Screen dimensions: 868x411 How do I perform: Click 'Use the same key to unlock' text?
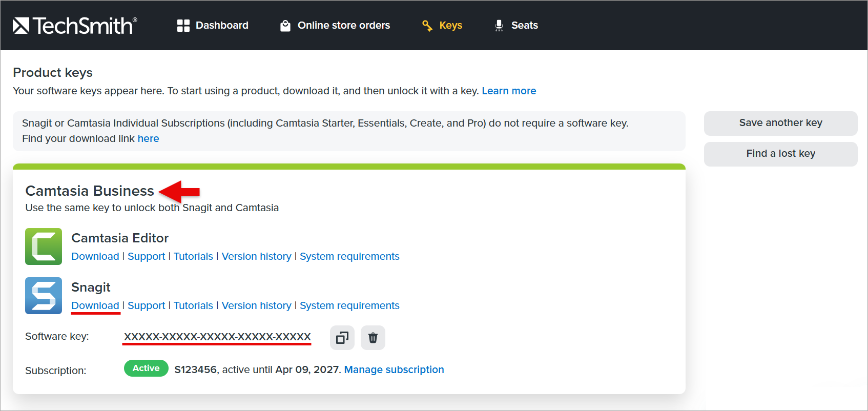point(152,208)
